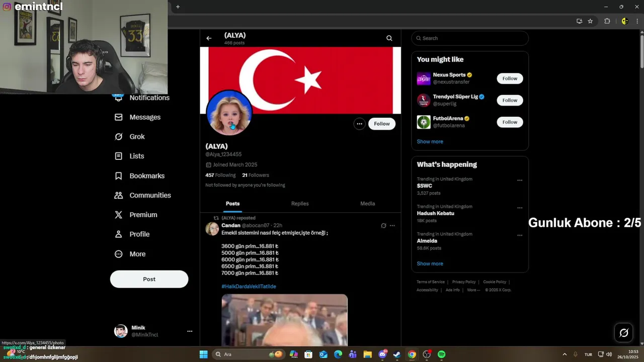The height and width of the screenshot is (362, 644).
Task: Open File Explorer from the taskbar
Action: (x=367, y=354)
